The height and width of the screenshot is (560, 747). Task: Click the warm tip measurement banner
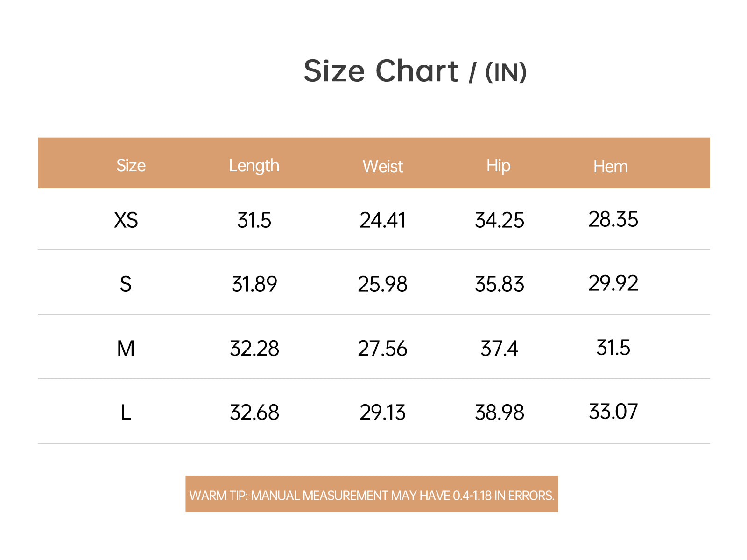tap(372, 495)
